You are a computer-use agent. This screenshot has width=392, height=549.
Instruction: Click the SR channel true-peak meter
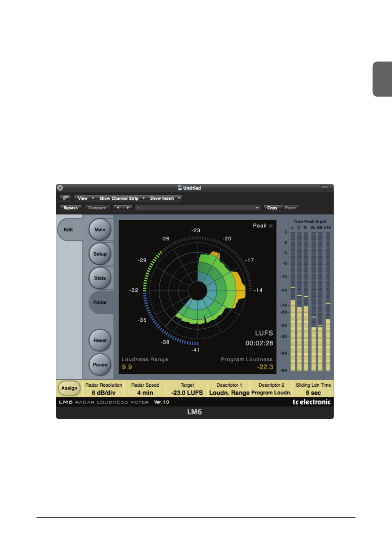[320, 302]
